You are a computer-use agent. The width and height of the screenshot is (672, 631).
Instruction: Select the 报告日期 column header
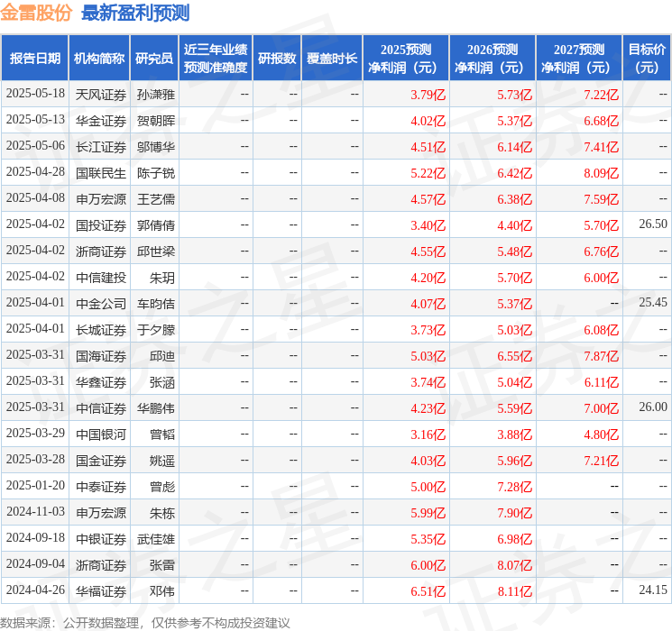click(x=34, y=59)
